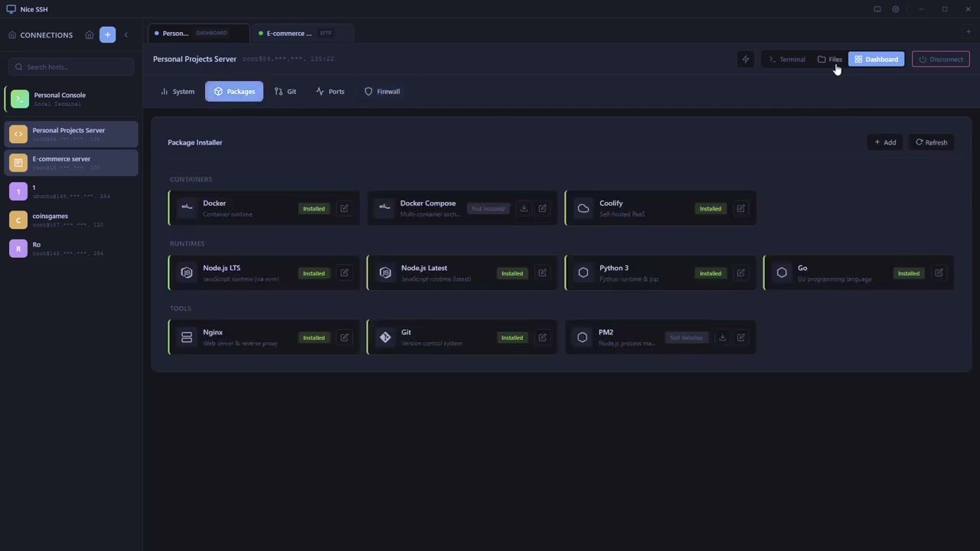Disconnect from the server
The width and height of the screenshot is (980, 551).
coord(941,59)
